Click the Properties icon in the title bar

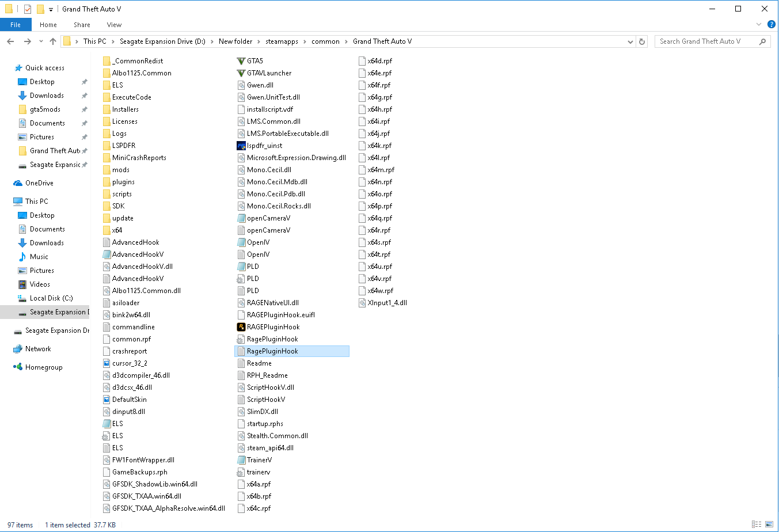[28, 9]
